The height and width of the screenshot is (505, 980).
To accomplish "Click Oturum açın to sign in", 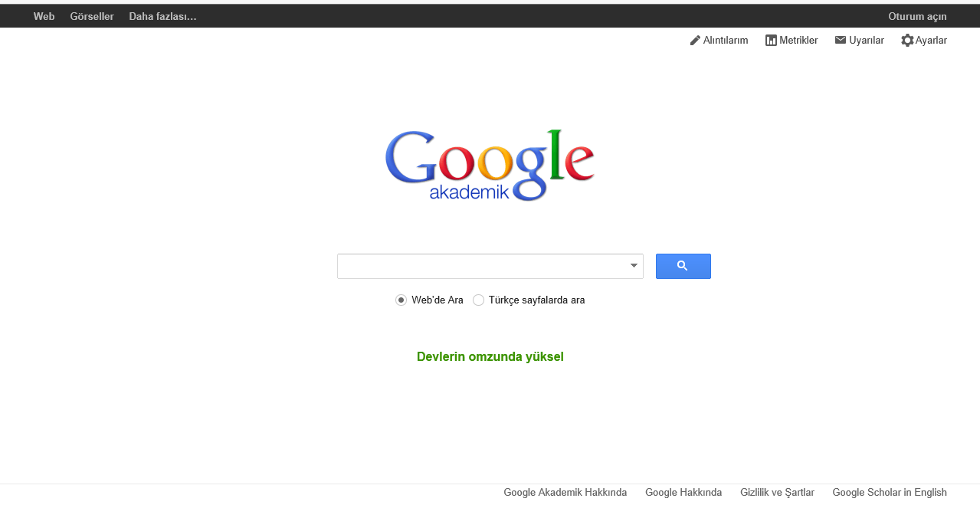I will pyautogui.click(x=917, y=16).
